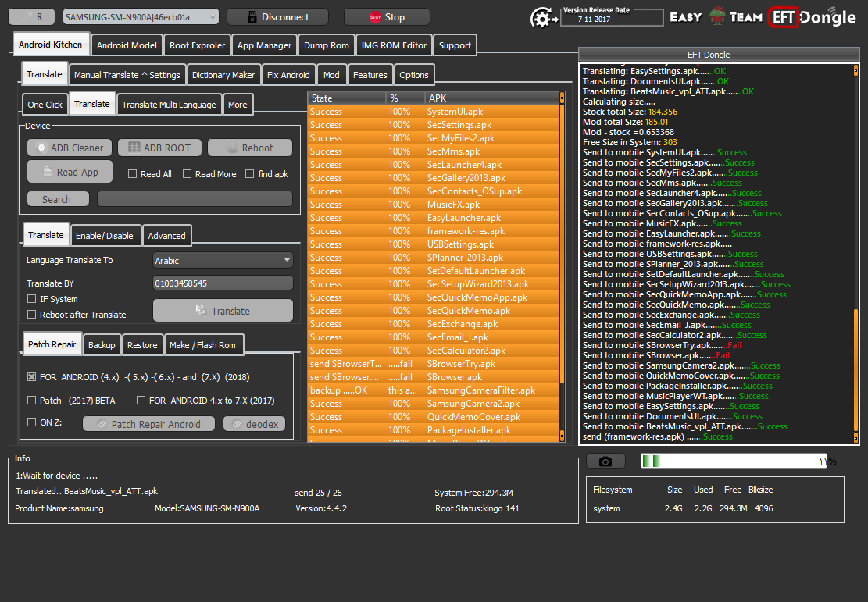The width and height of the screenshot is (868, 602).
Task: Click the Android robot Easy Team logo
Action: (716, 16)
